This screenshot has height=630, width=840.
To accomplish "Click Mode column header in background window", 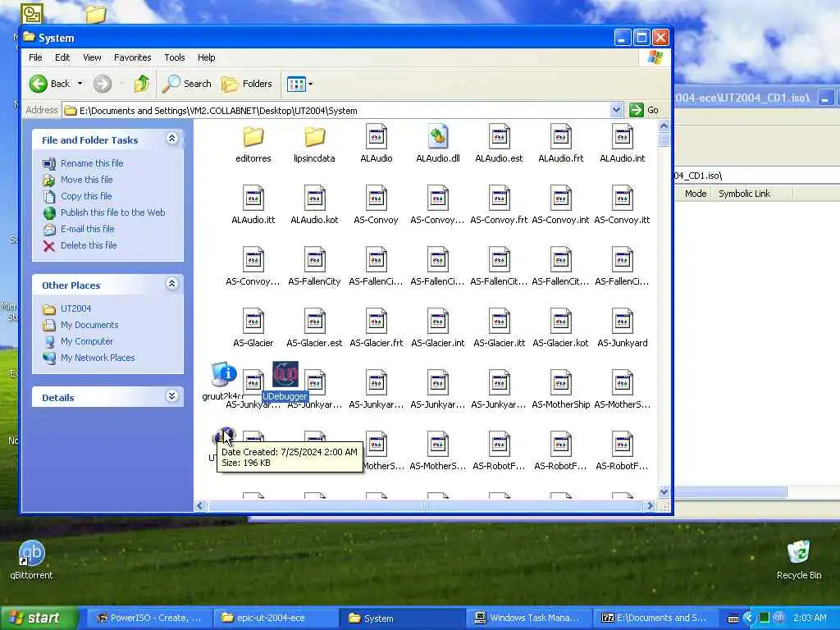I will tap(696, 194).
